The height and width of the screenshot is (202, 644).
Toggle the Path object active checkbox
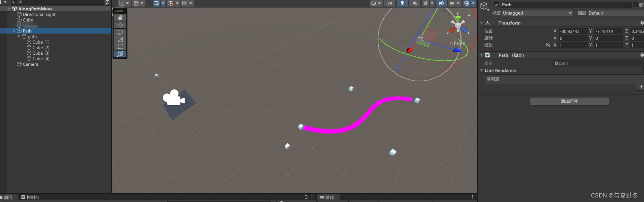(497, 5)
